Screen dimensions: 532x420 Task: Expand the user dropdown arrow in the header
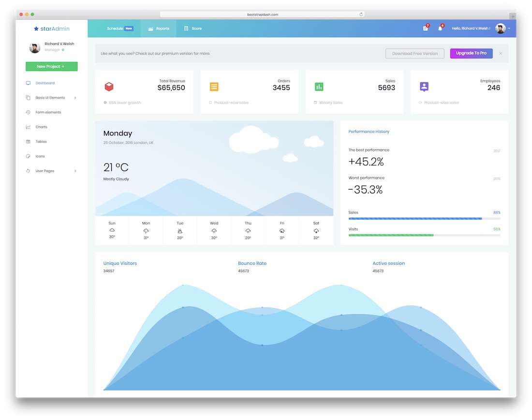pyautogui.click(x=509, y=29)
